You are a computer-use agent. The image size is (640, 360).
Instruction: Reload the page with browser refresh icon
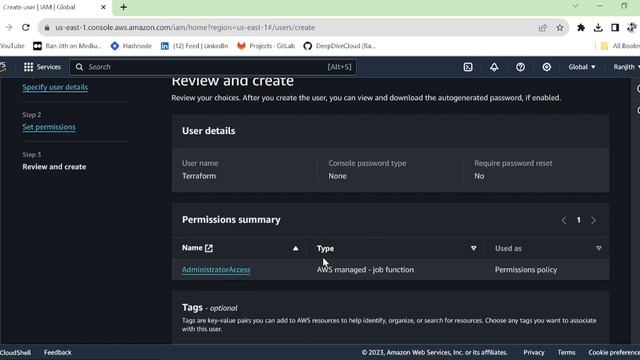pyautogui.click(x=26, y=27)
